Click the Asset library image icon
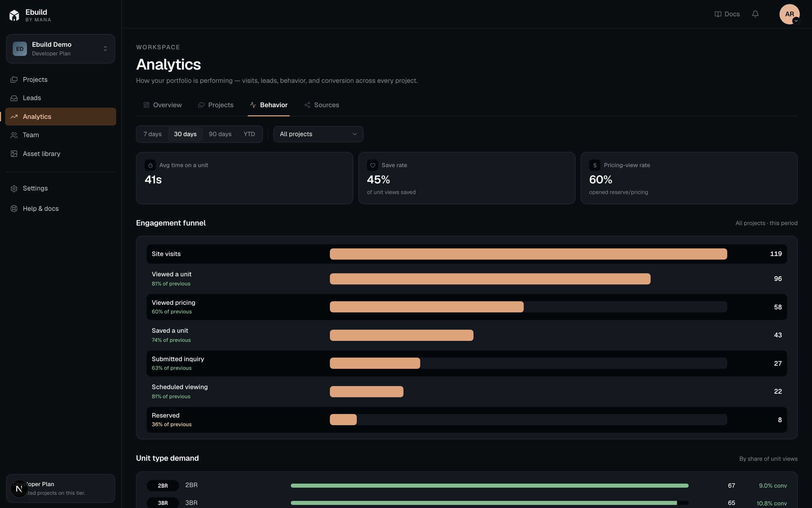Image resolution: width=812 pixels, height=508 pixels. (x=14, y=154)
